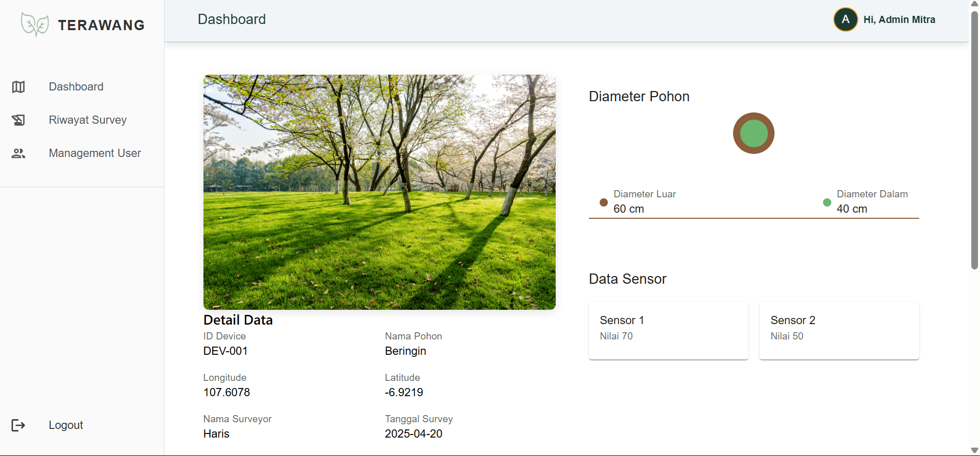Image resolution: width=980 pixels, height=456 pixels.
Task: Click the Management User people icon
Action: pos(18,153)
